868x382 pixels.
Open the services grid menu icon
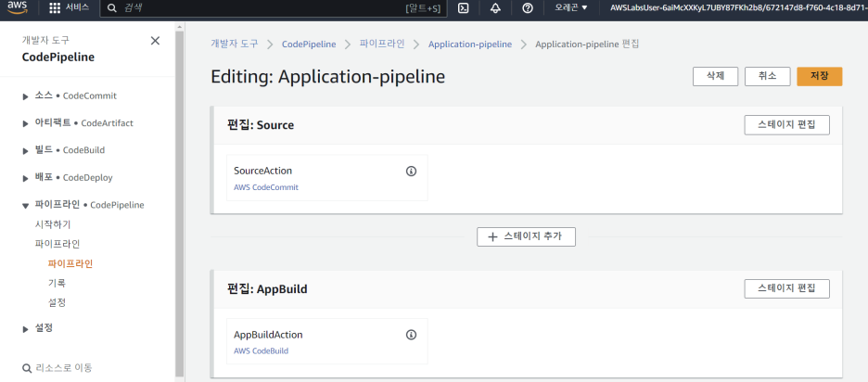point(55,8)
